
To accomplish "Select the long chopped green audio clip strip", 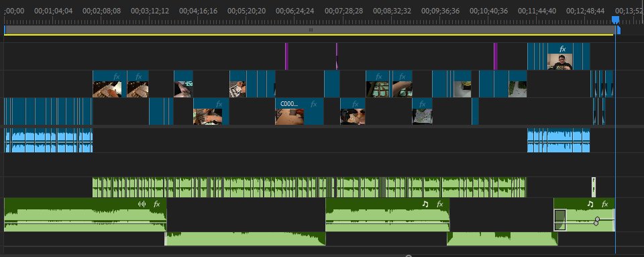I will 309,187.
